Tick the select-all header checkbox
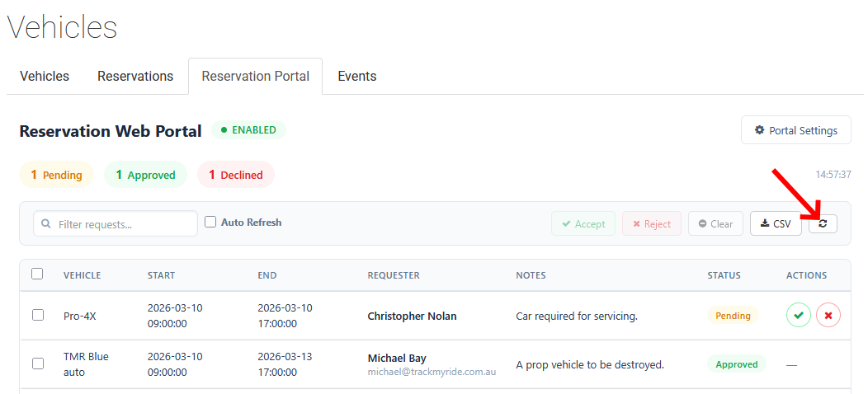 (37, 274)
